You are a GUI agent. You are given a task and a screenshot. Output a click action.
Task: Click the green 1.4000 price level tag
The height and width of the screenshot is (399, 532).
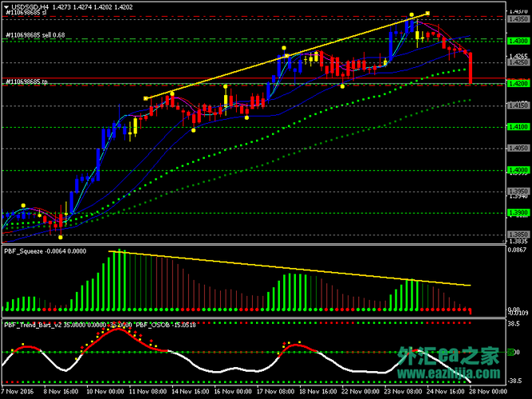(518, 169)
